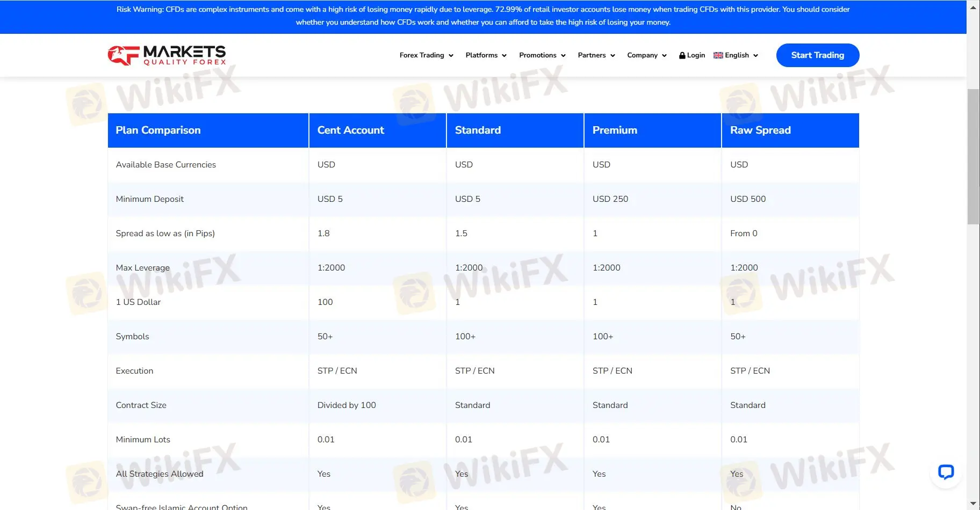This screenshot has width=980, height=510.
Task: Select the Raw Spread column header
Action: tap(760, 130)
